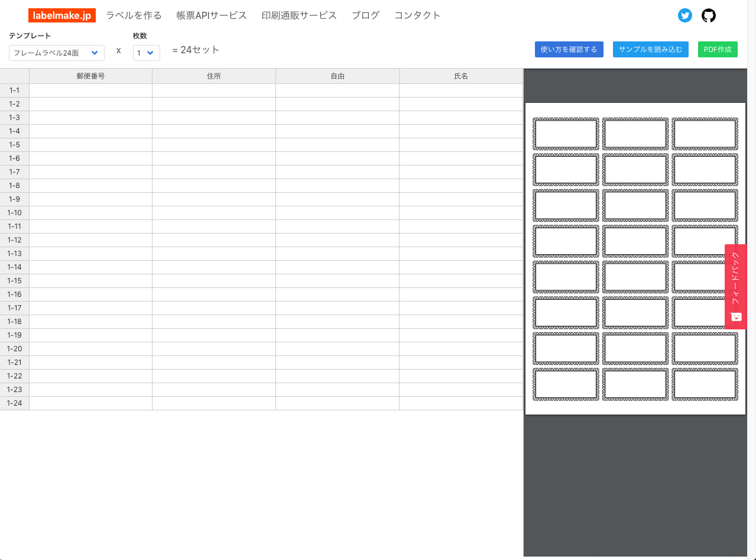Click the 郵便番号 cell in row 1-1
Viewport: 756px width, 560px height.
pos(90,90)
